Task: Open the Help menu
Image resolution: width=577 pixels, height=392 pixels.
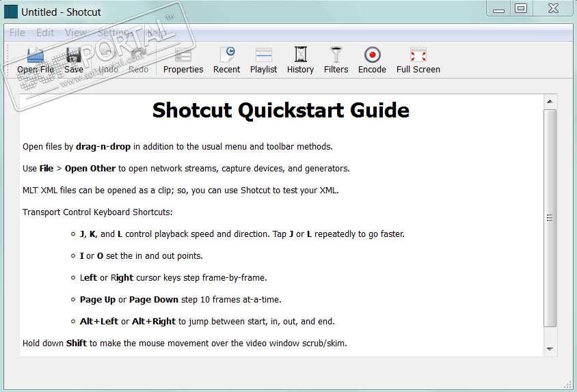Action: 157,33
